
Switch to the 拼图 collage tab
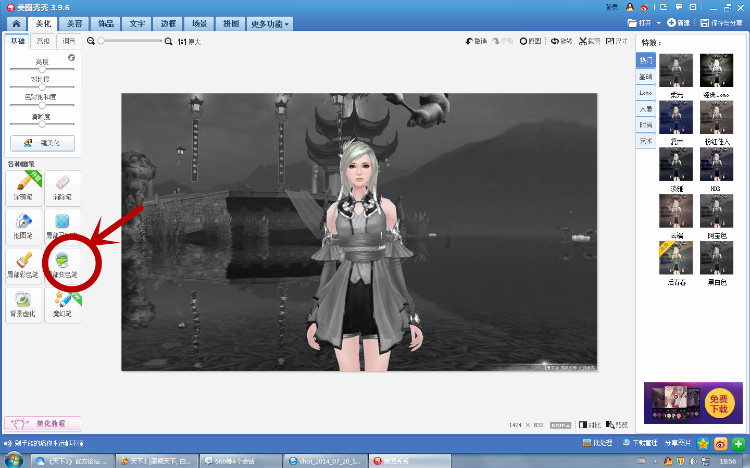(231, 23)
